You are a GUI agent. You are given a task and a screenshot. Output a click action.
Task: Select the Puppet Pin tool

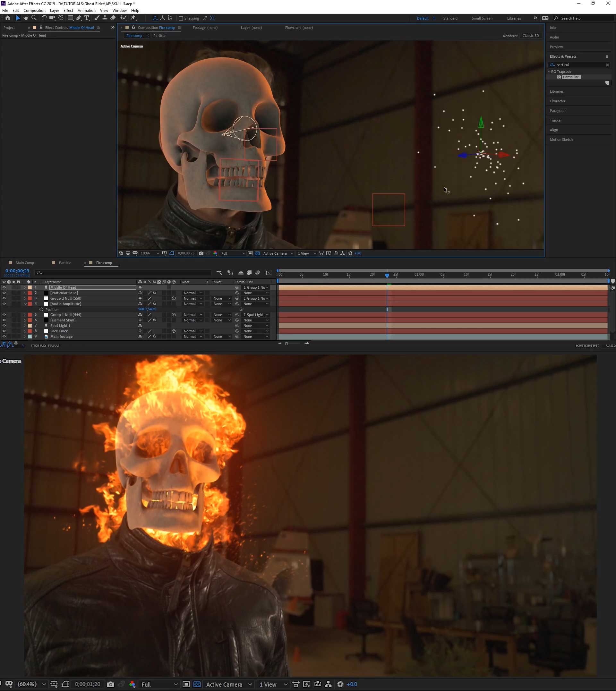133,18
